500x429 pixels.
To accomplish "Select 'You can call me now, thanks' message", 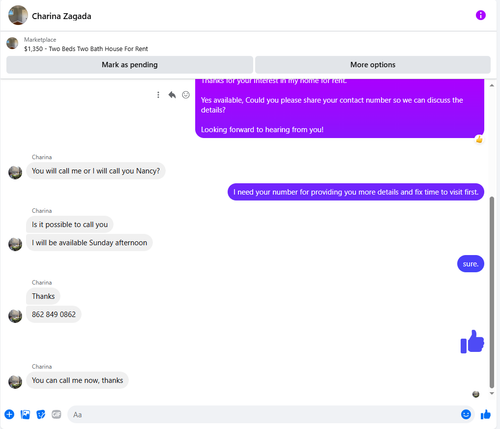I will click(x=77, y=380).
